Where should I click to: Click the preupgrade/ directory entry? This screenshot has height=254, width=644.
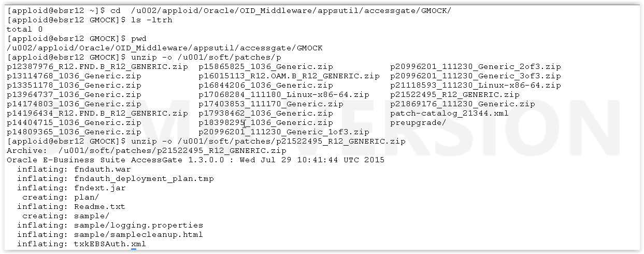418,123
